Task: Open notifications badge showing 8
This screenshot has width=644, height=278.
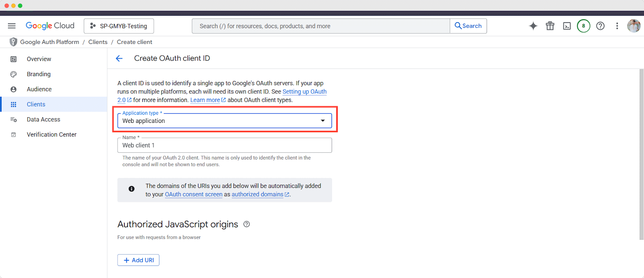Action: coord(584,26)
